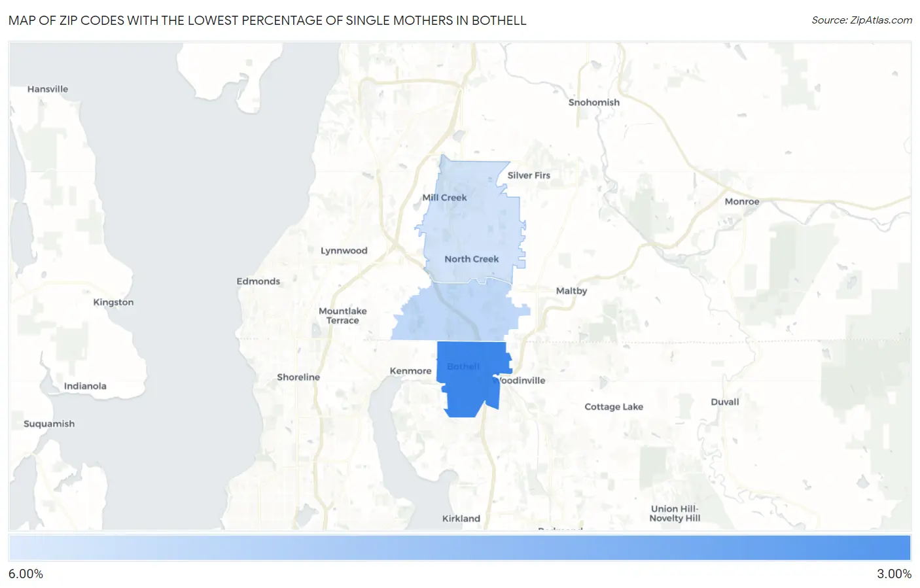The height and width of the screenshot is (588, 920).
Task: Click the map title heading
Action: 267,20
